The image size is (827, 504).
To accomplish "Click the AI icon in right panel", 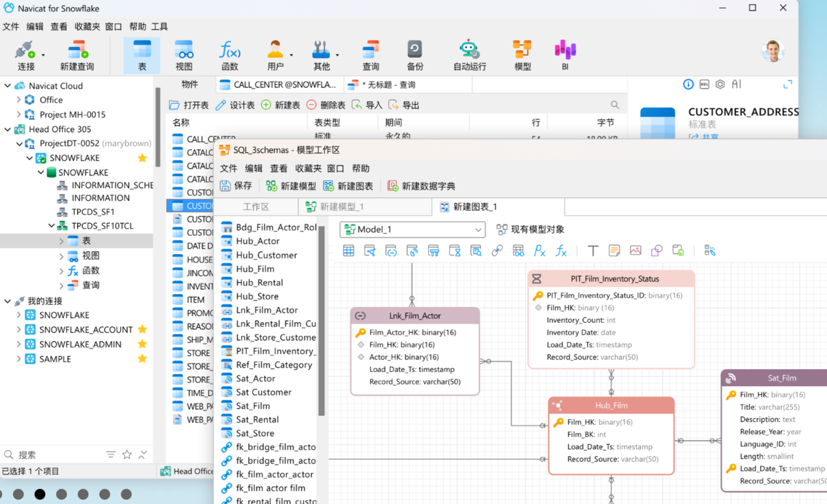I will [x=736, y=84].
